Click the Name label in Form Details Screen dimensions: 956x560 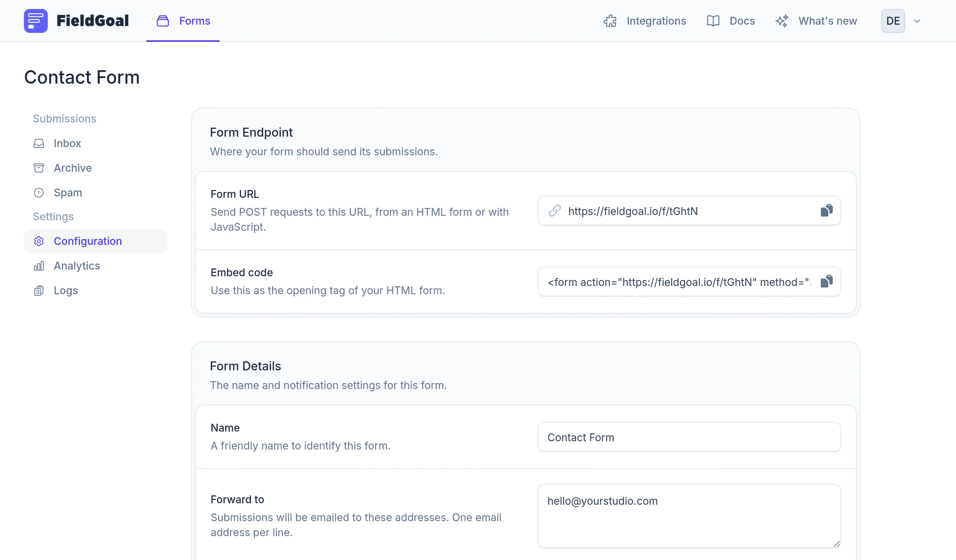[x=225, y=428]
